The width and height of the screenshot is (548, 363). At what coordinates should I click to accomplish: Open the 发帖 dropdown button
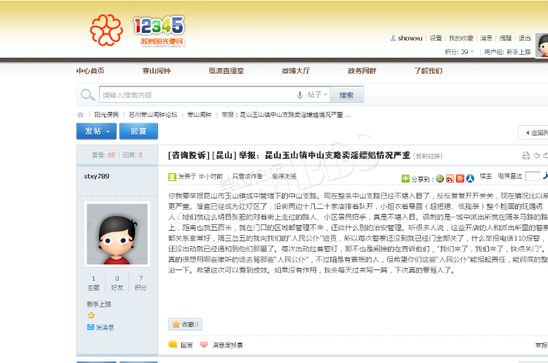point(96,131)
